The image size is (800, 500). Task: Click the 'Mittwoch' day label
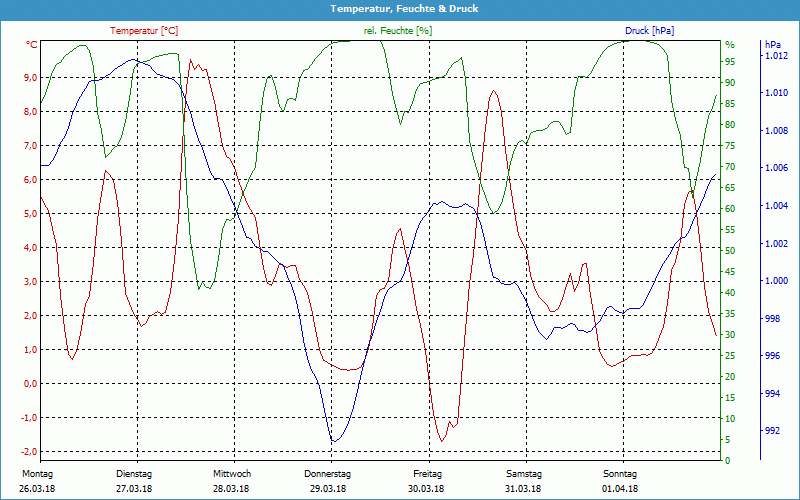pos(232,474)
